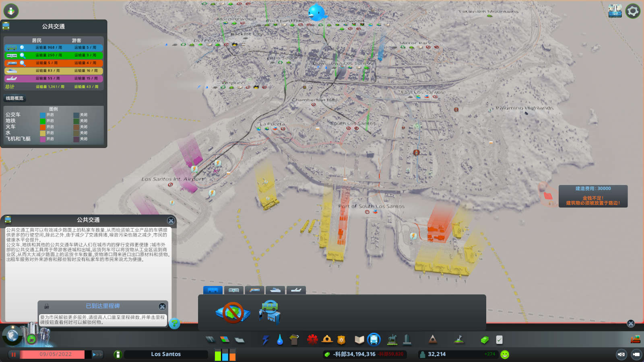Switch to the ship transport tab
The width and height of the screenshot is (644, 362).
(x=275, y=290)
